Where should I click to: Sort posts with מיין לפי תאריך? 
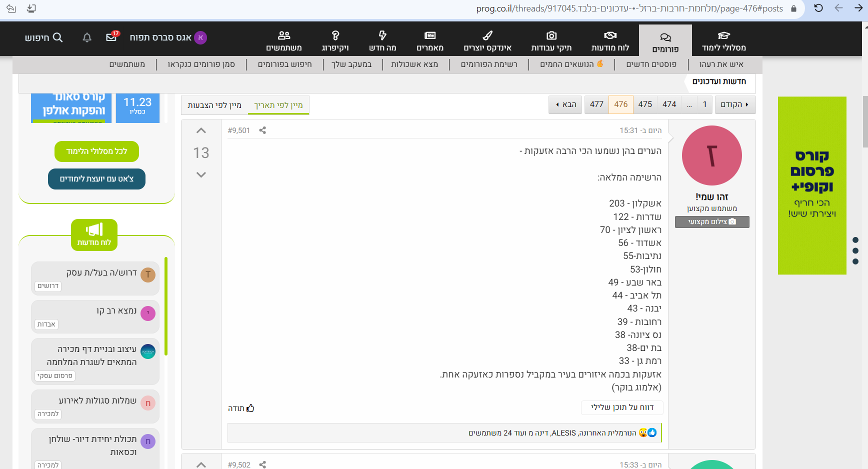coord(278,105)
